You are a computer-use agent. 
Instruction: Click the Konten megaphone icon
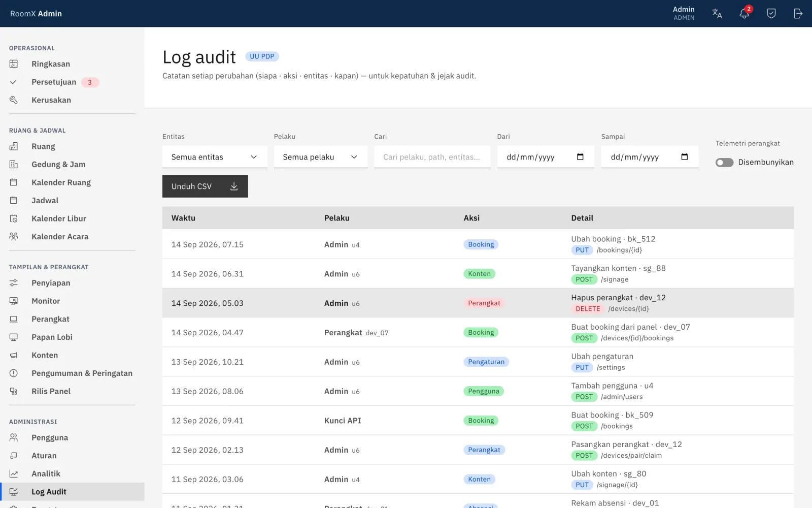14,355
